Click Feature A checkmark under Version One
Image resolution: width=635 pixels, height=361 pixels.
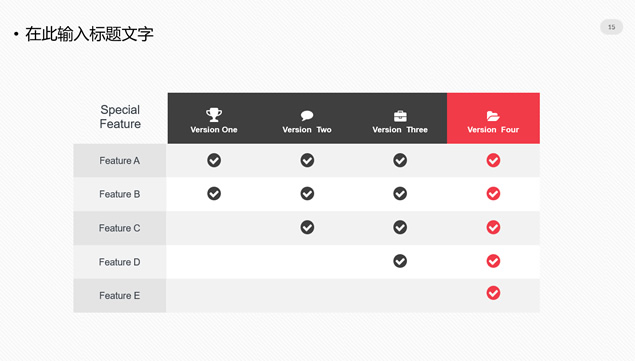coord(214,160)
